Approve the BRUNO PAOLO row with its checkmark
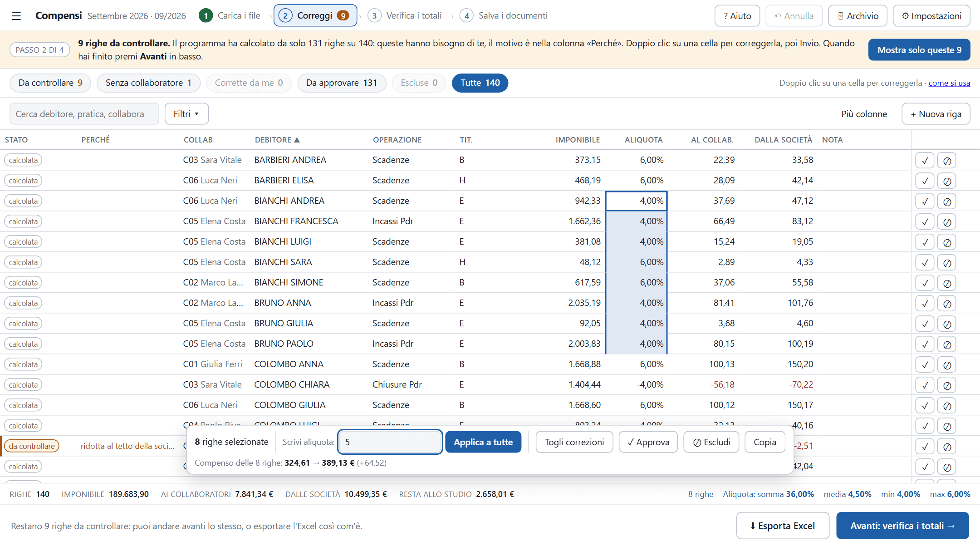Image resolution: width=980 pixels, height=546 pixels. (x=925, y=344)
